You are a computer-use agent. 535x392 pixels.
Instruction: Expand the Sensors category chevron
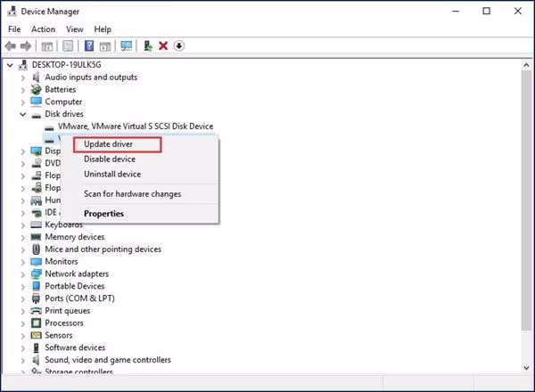pyautogui.click(x=23, y=336)
